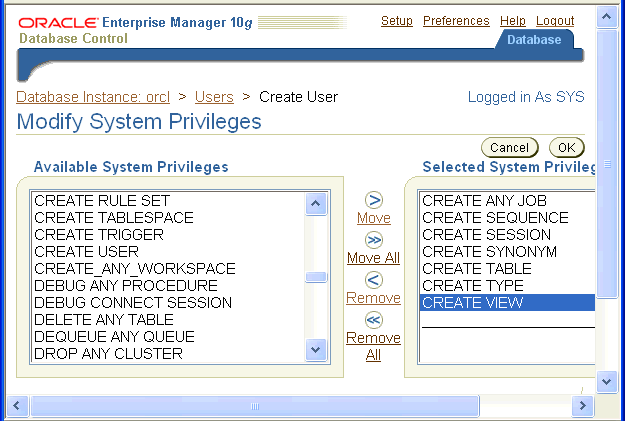Viewport: 625px width, 421px height.
Task: Click the Move single arrow icon
Action: [373, 200]
